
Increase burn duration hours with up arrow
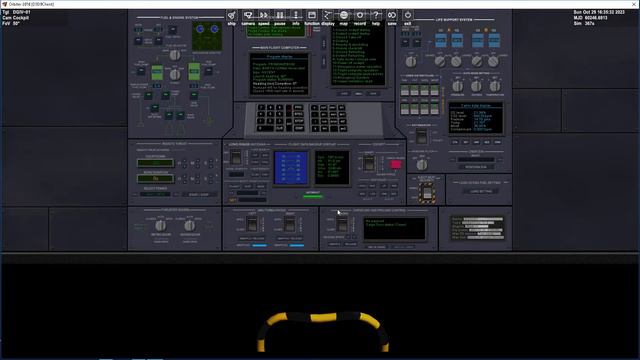click(185, 177)
